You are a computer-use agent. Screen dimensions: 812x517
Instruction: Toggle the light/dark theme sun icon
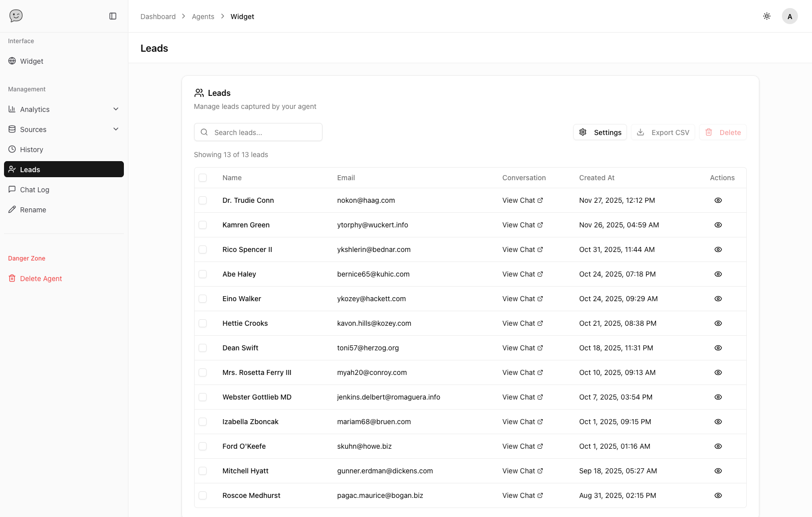[766, 16]
